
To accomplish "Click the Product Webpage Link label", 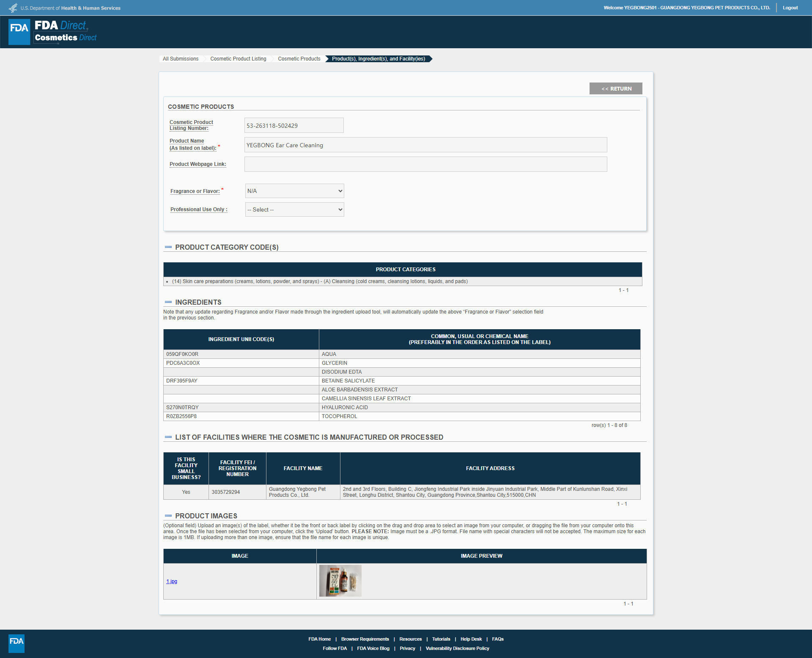I will (x=198, y=164).
